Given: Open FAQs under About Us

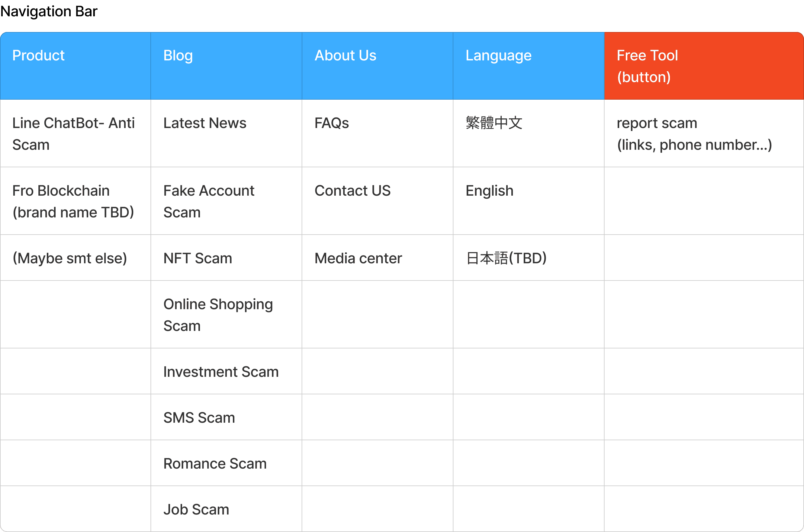Looking at the screenshot, I should click(332, 123).
